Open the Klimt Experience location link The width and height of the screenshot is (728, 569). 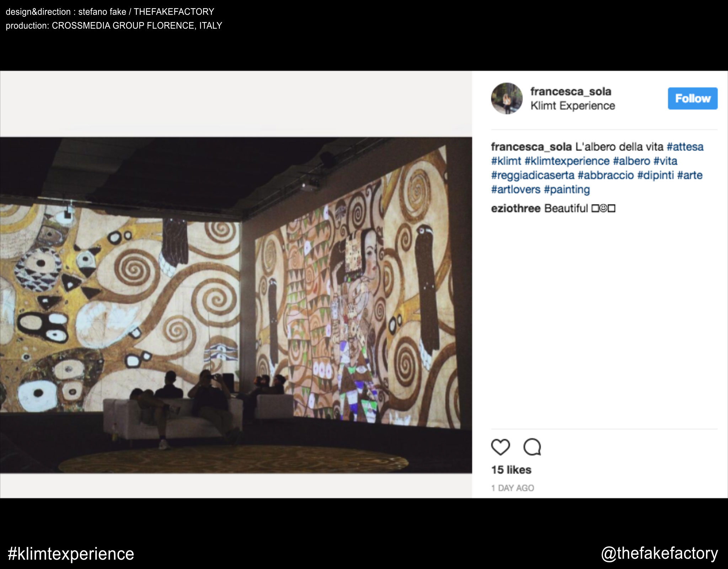pos(572,106)
